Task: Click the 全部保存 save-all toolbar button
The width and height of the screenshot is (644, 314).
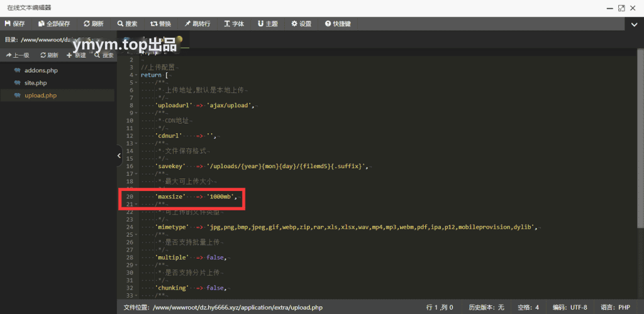Action: [x=54, y=24]
